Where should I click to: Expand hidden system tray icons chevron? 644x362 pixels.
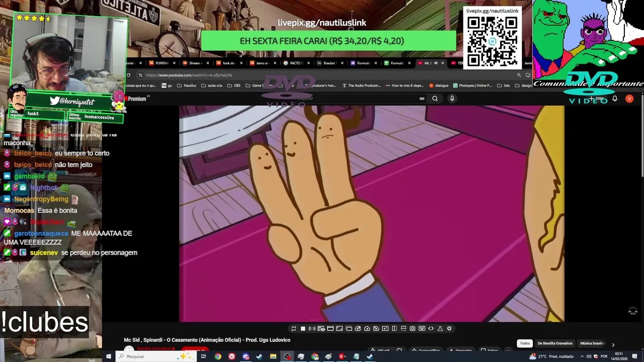point(581,356)
